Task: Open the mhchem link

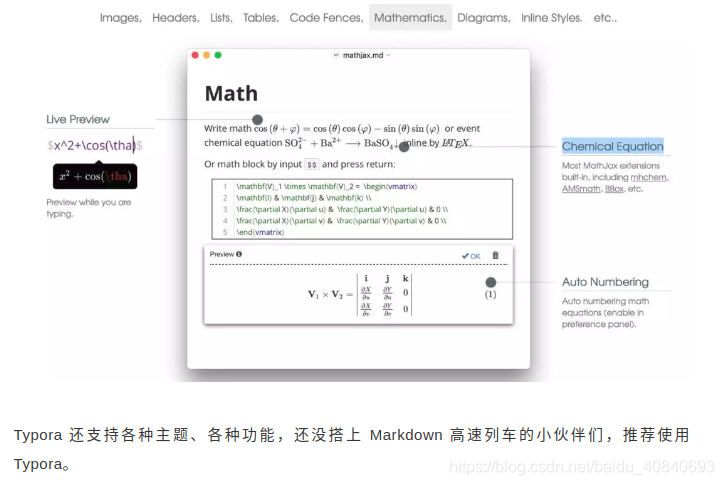Action: pos(649,177)
